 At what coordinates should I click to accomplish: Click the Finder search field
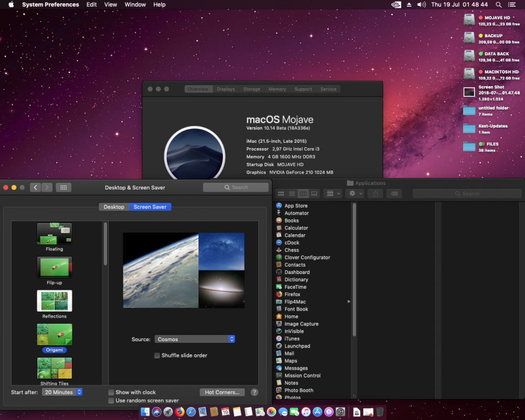click(x=467, y=194)
